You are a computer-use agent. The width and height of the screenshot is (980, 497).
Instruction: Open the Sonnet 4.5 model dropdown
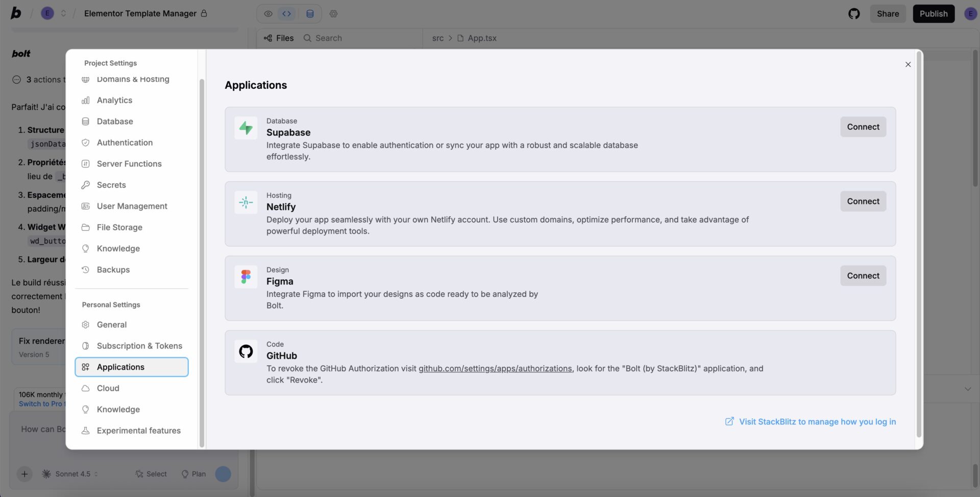(70, 474)
